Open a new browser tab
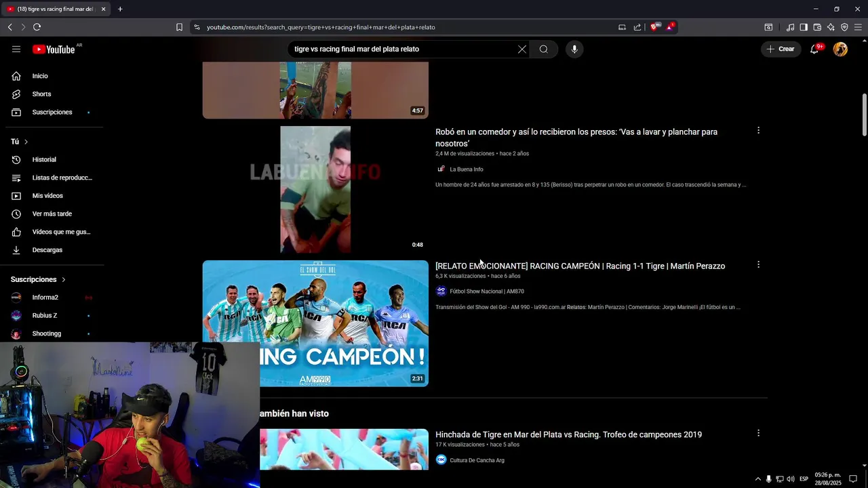This screenshot has width=868, height=488. [120, 9]
